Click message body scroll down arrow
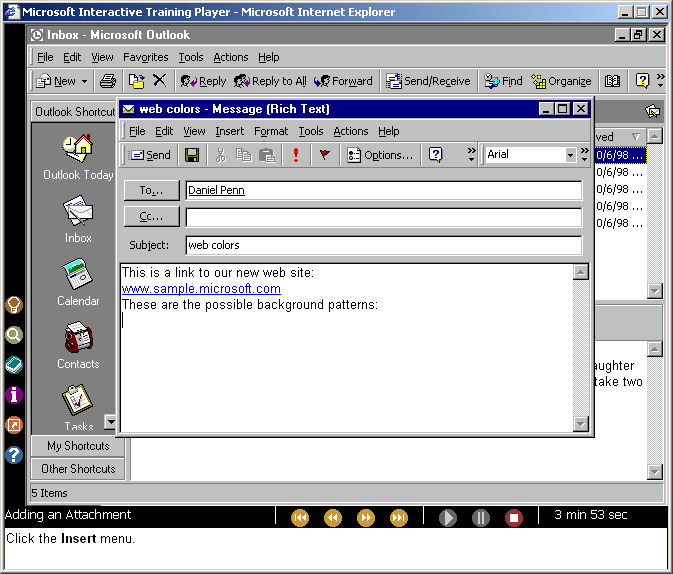The image size is (673, 574). click(x=580, y=424)
